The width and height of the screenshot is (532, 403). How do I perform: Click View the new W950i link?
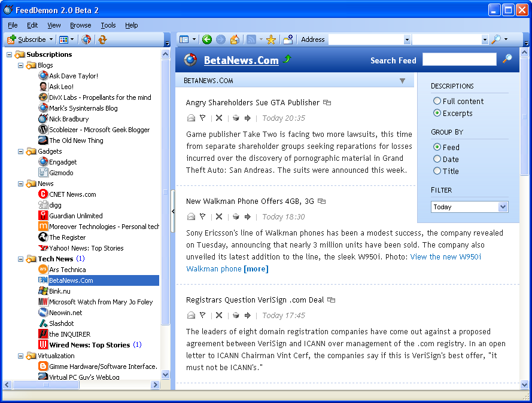click(445, 257)
